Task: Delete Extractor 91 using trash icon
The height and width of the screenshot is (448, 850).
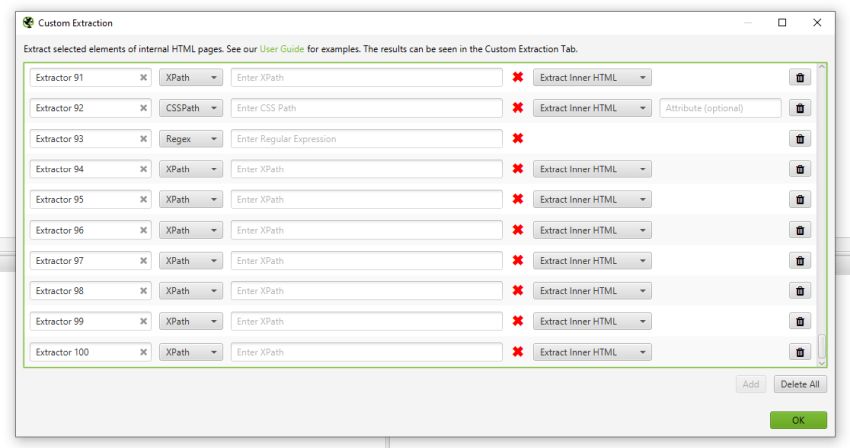Action: [x=800, y=78]
